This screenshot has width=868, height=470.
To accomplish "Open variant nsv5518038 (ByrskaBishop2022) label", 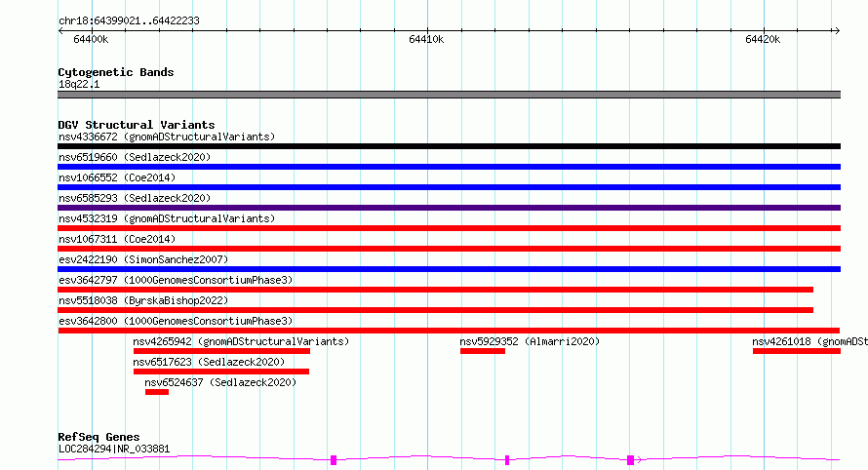I will 143,300.
